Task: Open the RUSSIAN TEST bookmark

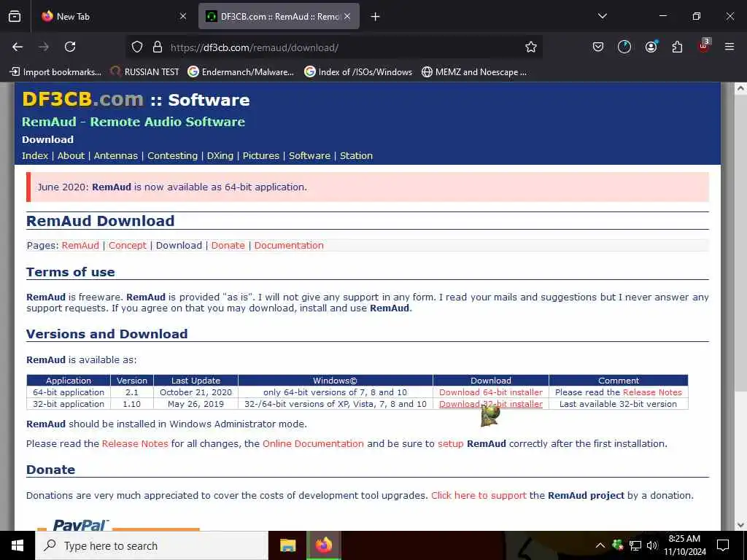Action: 145,72
